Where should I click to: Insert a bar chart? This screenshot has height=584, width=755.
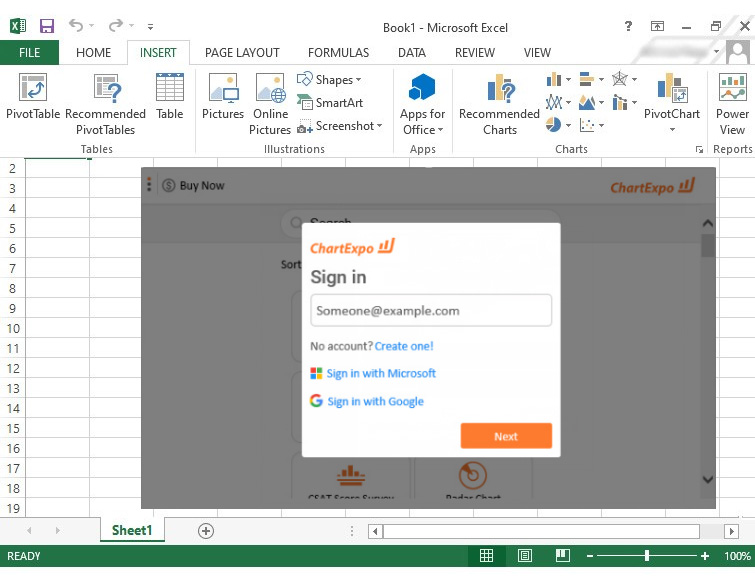(x=591, y=79)
